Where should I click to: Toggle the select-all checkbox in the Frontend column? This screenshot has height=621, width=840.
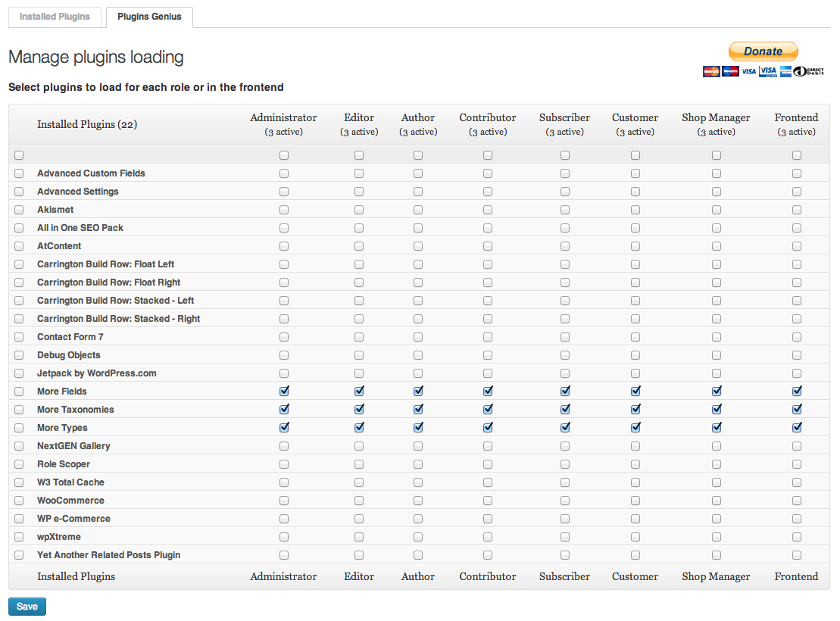797,155
